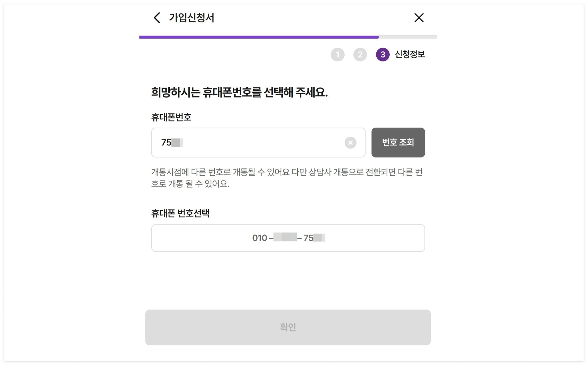
Task: Click the 휴대폰번호 field label
Action: tap(171, 117)
